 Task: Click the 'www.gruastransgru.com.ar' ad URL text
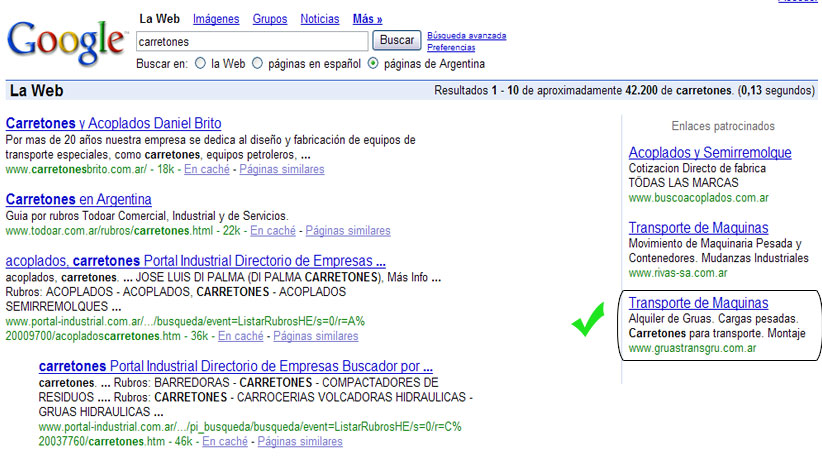tap(692, 348)
